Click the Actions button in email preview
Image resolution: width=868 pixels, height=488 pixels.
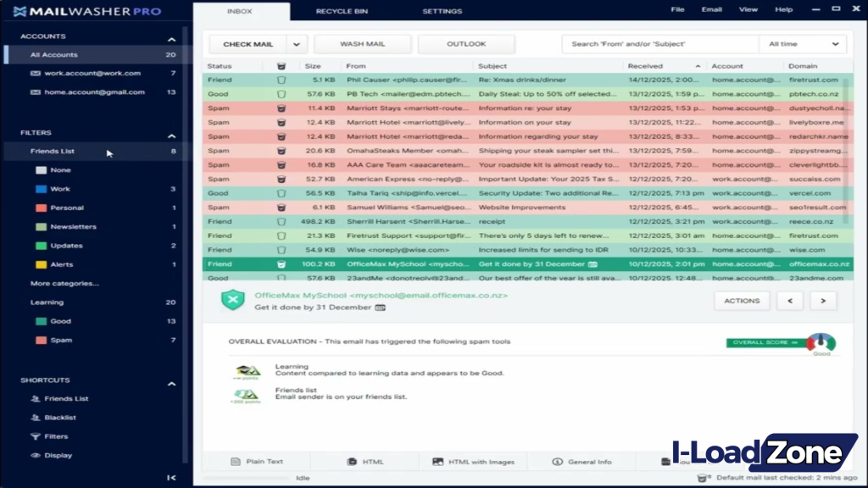click(741, 300)
